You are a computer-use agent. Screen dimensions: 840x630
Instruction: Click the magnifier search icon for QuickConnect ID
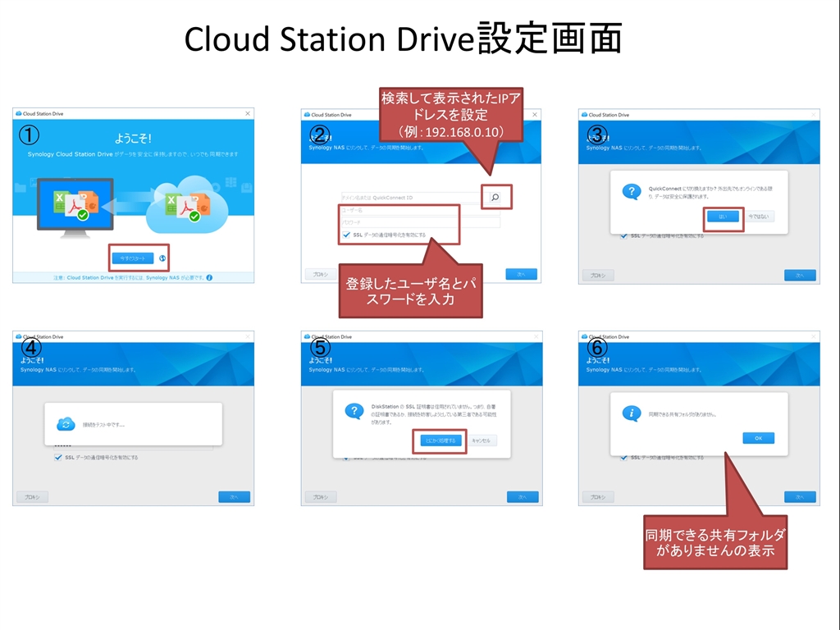(x=495, y=197)
